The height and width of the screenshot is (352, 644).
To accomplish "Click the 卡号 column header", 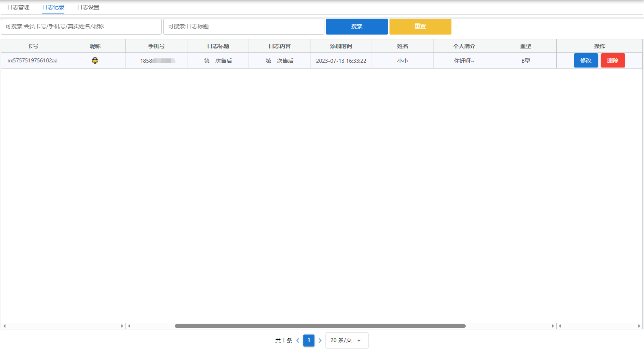I will tap(33, 46).
